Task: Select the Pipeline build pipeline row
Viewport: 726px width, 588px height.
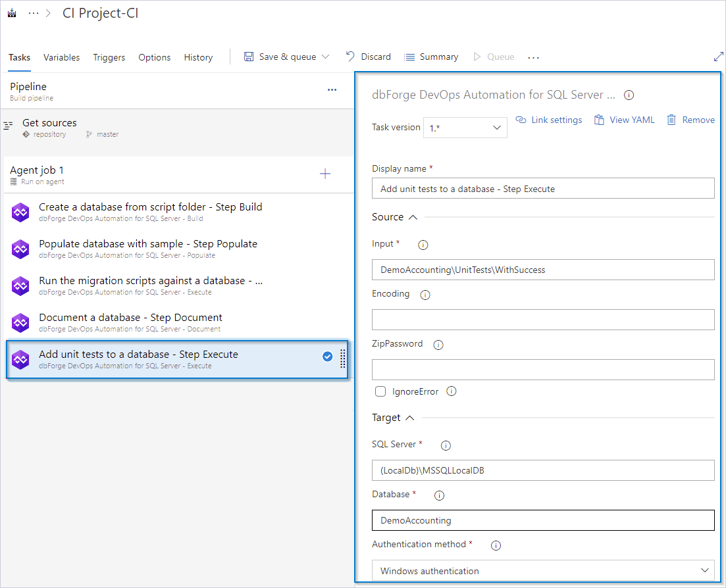Action: [x=177, y=91]
